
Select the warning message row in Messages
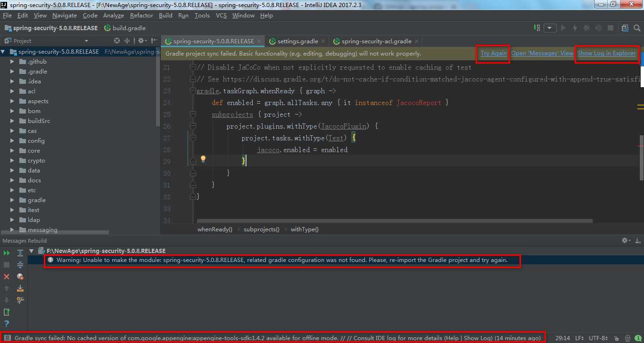point(336,260)
